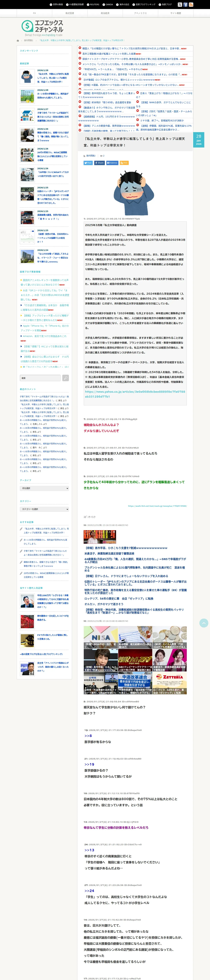The width and height of the screenshot is (210, 980).
Task: Click the home icon in breadcrumb
Action: click(x=18, y=40)
